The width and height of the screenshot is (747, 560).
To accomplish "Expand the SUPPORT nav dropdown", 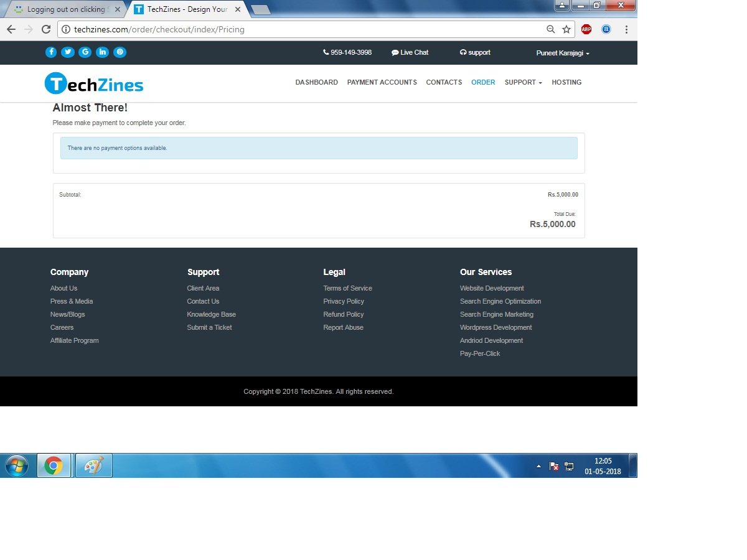I will (524, 82).
